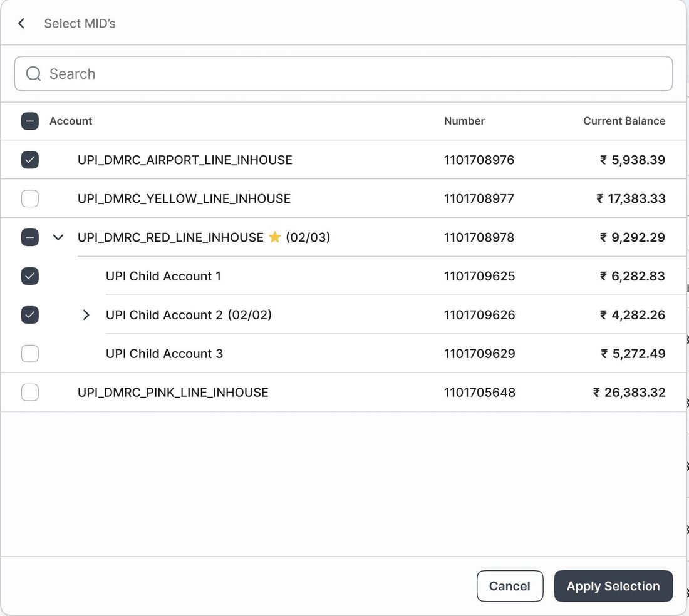689x616 pixels.
Task: Click the ₹ 26,383.32 balance
Action: pyautogui.click(x=629, y=392)
